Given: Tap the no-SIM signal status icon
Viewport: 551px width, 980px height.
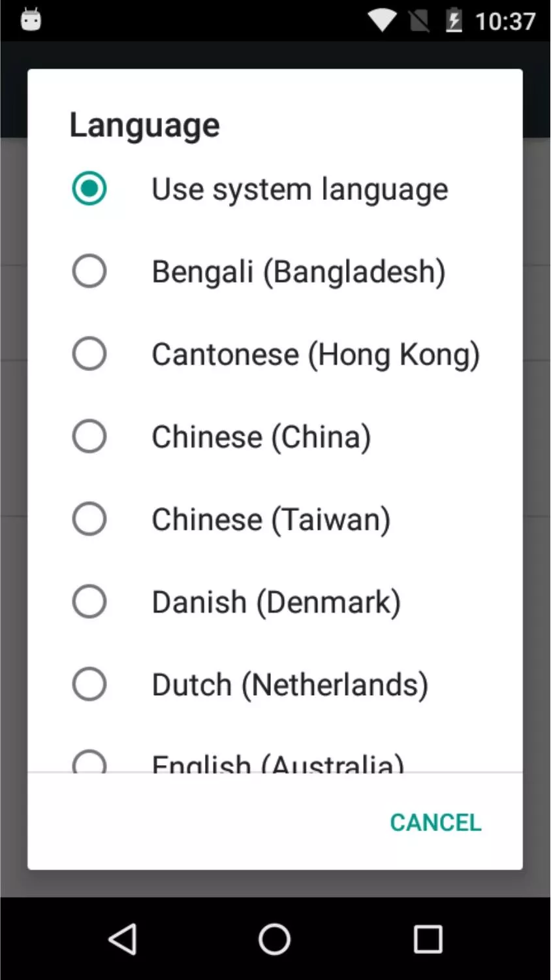Looking at the screenshot, I should point(419,21).
